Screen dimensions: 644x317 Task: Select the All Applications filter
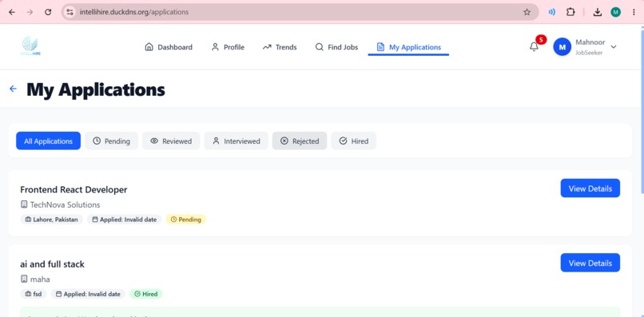(49, 141)
